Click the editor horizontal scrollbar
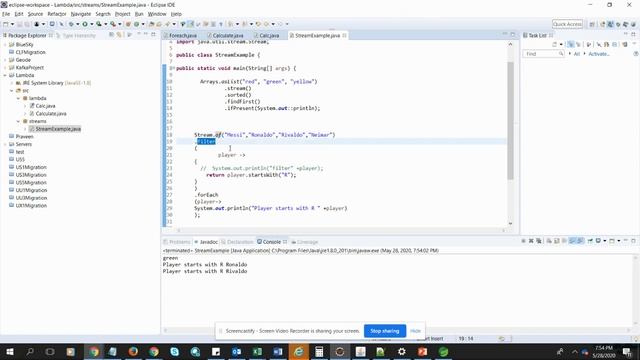 341,230
